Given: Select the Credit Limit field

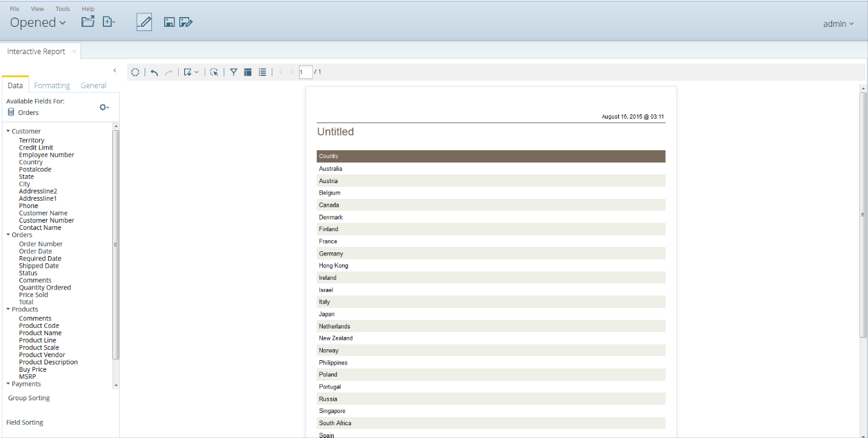Looking at the screenshot, I should (36, 148).
